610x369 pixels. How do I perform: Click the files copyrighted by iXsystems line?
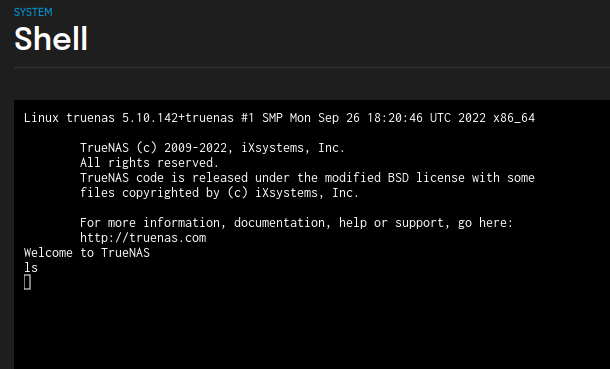pos(219,193)
